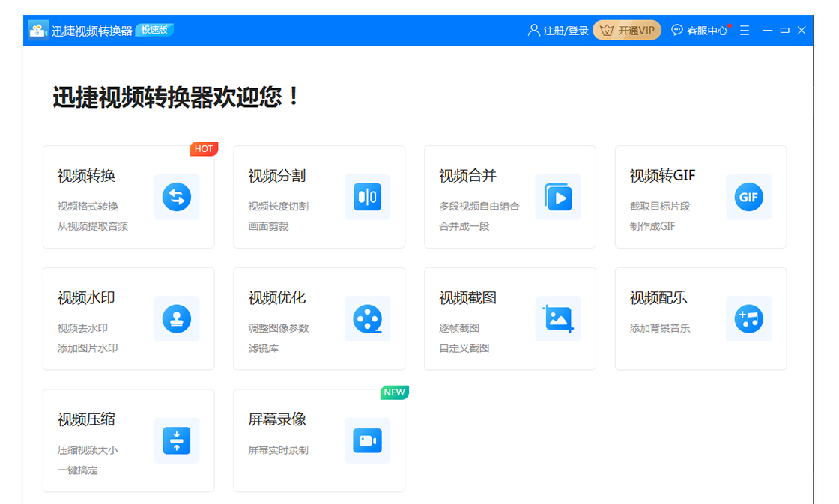The height and width of the screenshot is (504, 839).
Task: Click the text 调整图像参数
Action: point(278,328)
